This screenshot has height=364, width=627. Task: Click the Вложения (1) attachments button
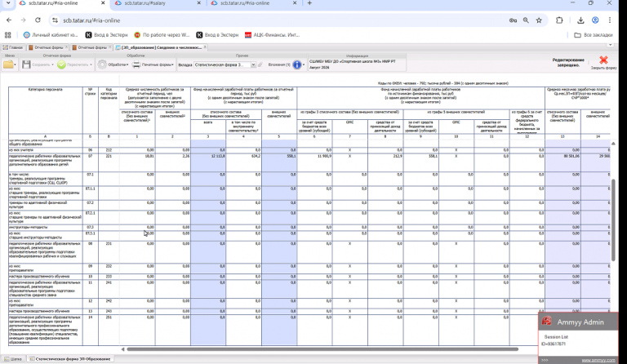click(x=279, y=64)
